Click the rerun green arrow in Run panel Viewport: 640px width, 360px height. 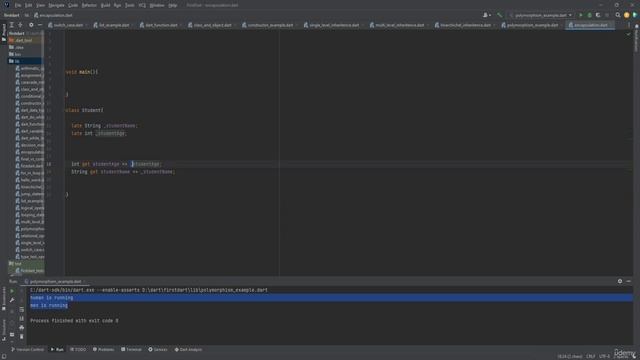tap(12, 291)
